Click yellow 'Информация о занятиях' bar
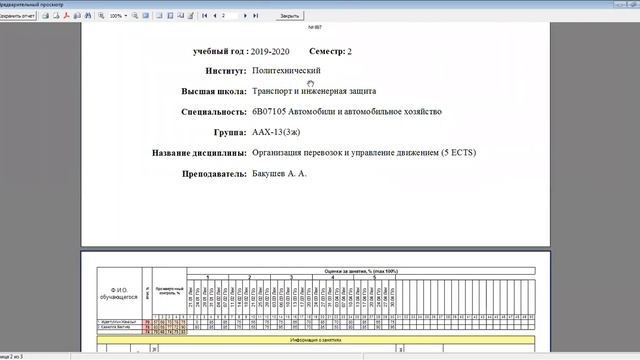 316,340
